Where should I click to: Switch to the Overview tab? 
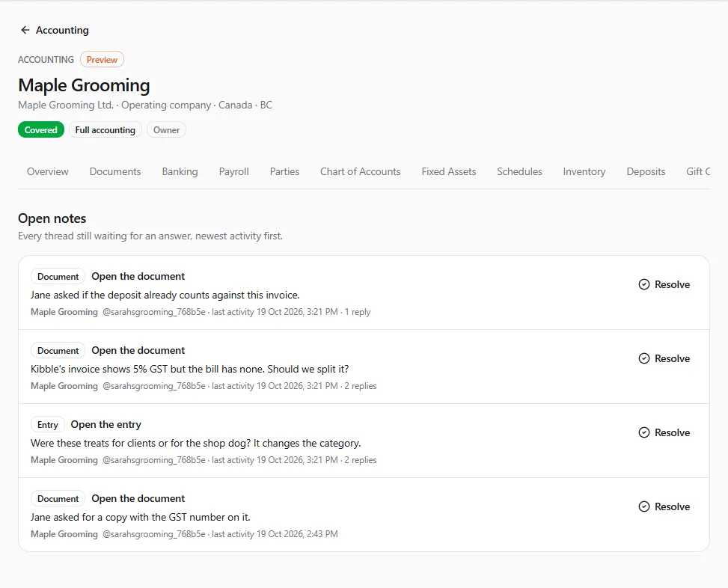(x=47, y=172)
